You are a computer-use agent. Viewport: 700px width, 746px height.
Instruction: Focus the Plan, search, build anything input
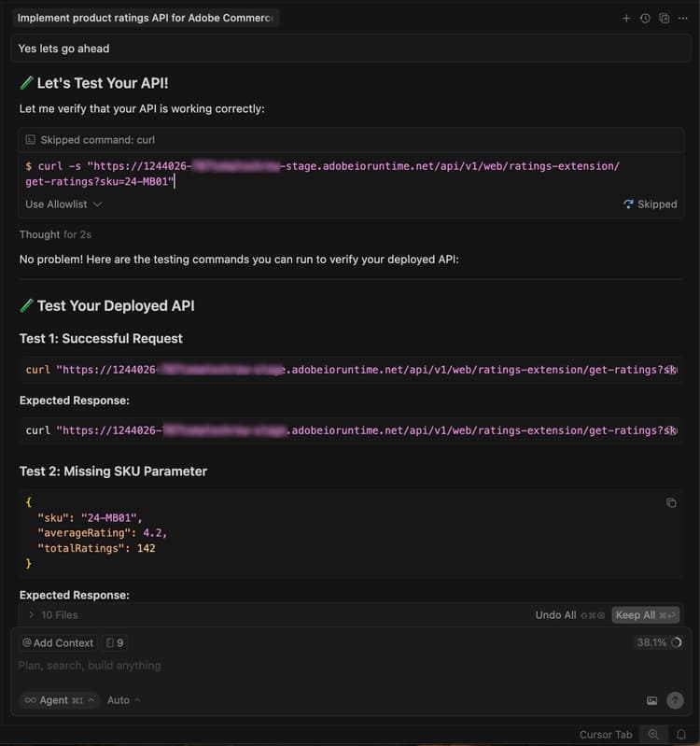[x=280, y=666]
